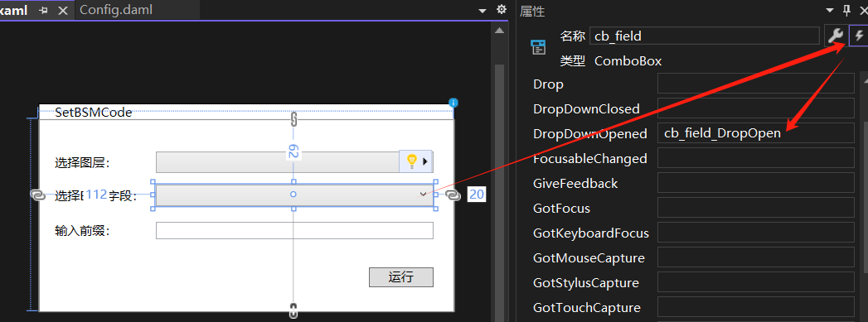Click the GotStylusCapture event handler field
This screenshot has height=322, width=868.
tap(755, 282)
